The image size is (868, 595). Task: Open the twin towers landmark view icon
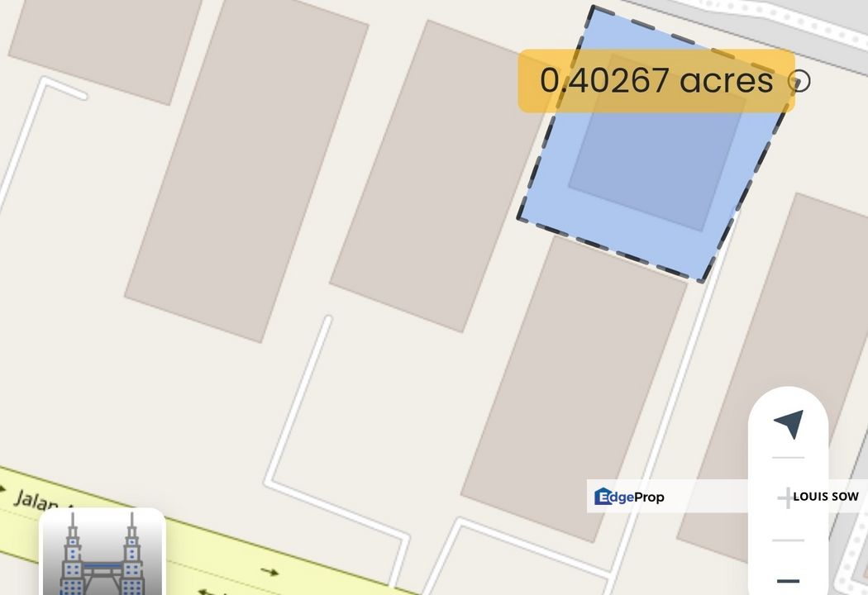(103, 552)
